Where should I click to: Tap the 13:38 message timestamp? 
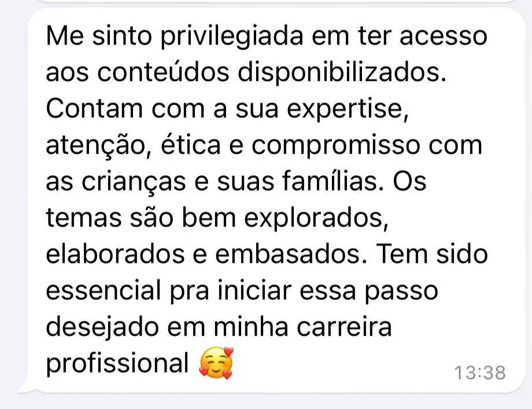click(x=480, y=373)
